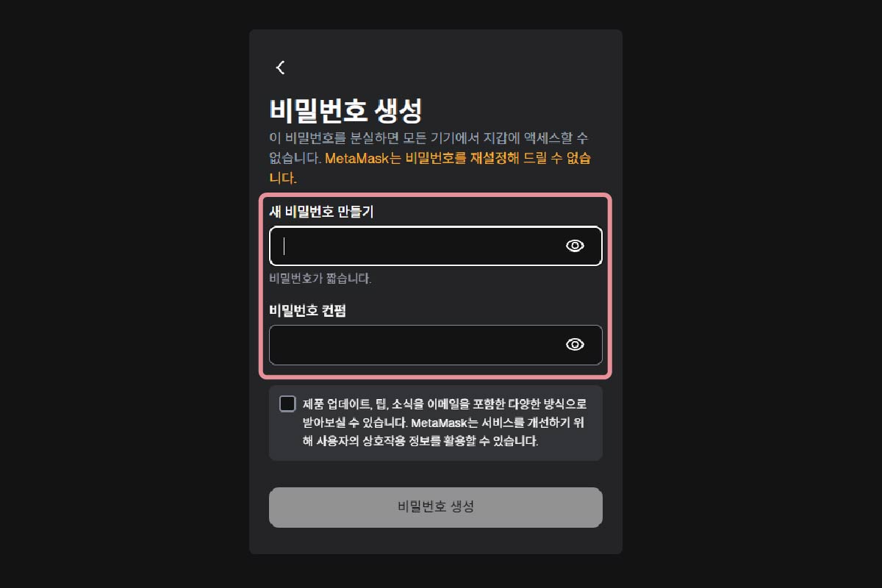
Task: Check the product updates email consent checkbox
Action: pos(287,404)
